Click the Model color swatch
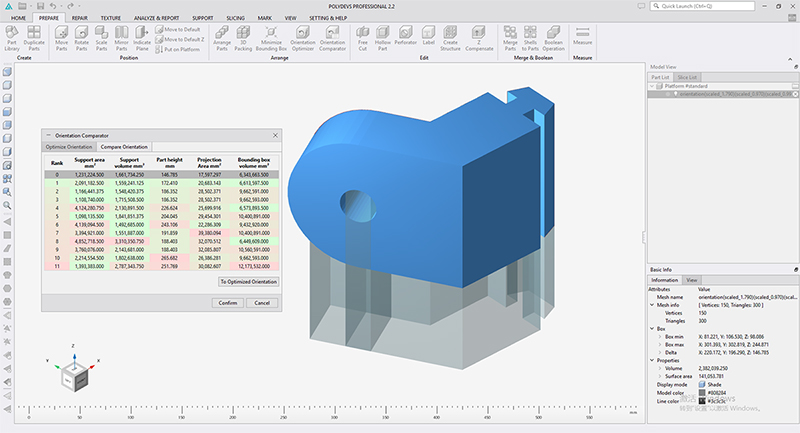This screenshot has height=433, width=800. point(702,393)
